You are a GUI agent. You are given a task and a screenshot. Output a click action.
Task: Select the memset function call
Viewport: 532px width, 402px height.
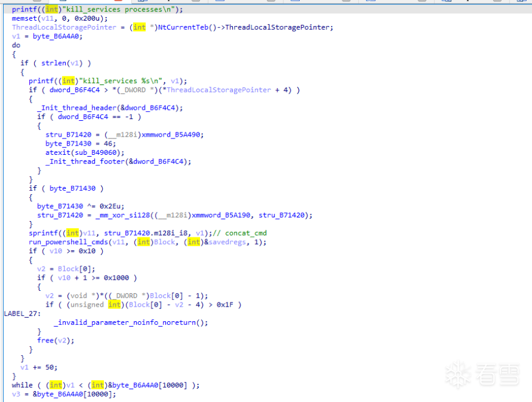coord(24,18)
